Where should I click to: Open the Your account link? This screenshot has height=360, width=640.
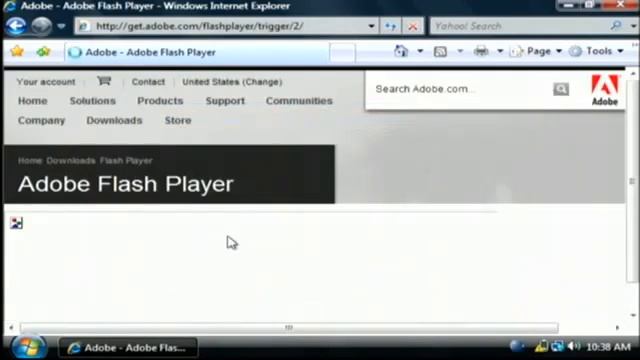[46, 82]
